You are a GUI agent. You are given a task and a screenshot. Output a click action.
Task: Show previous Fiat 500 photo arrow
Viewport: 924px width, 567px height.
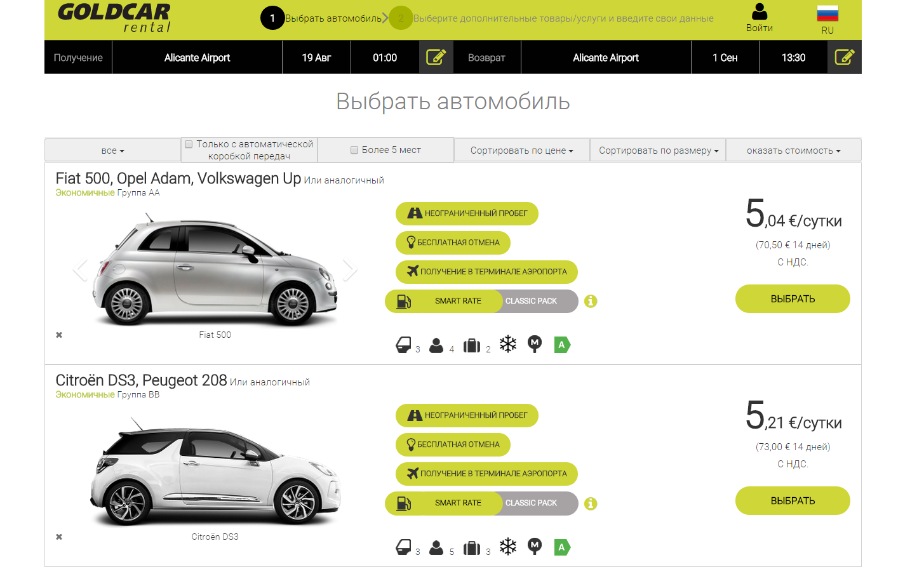pos(80,270)
